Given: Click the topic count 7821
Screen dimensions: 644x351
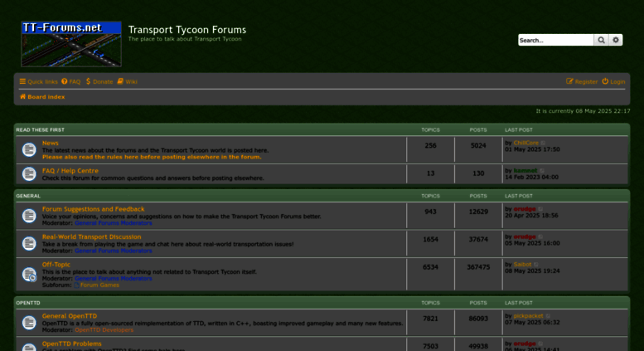Looking at the screenshot, I should (430, 319).
